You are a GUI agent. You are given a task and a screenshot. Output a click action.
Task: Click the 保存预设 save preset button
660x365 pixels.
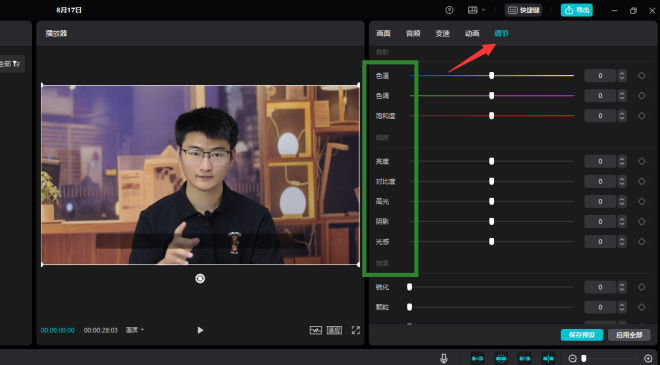(x=582, y=335)
